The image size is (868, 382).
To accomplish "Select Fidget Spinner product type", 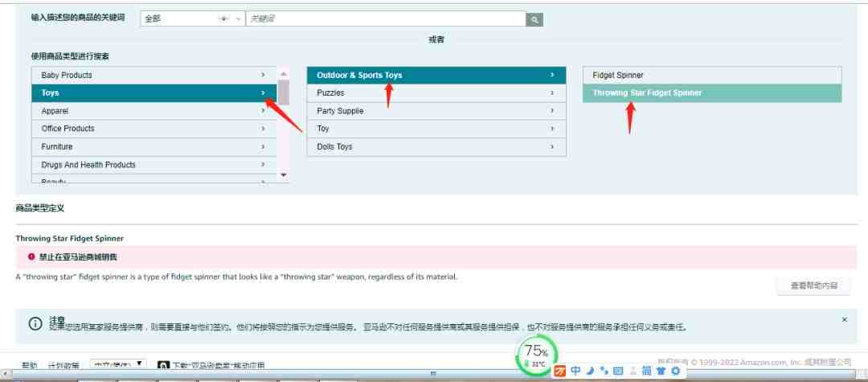I will tap(712, 76).
